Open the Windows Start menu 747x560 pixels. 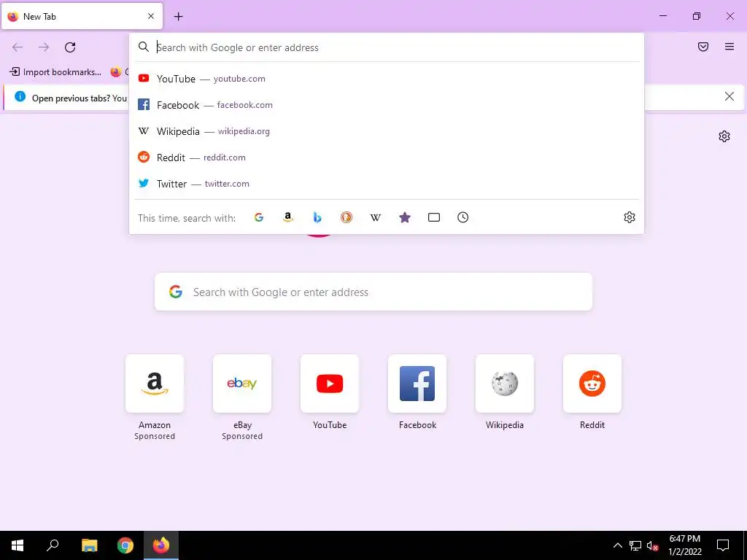[x=18, y=545]
